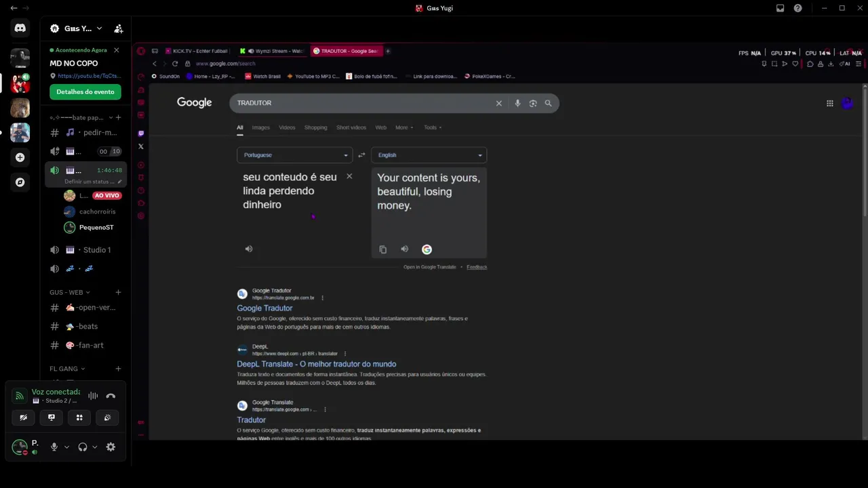Dismiss the Acontecendo Agora event banner

[x=116, y=50]
